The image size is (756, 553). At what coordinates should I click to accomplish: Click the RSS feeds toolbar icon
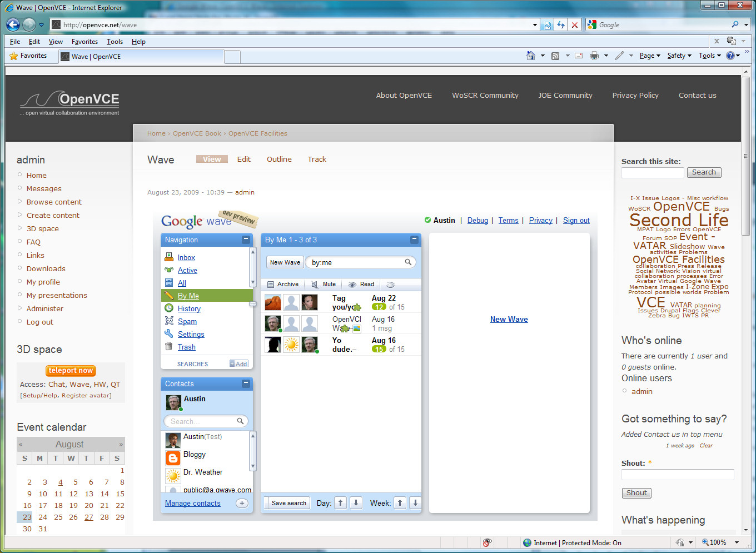tap(555, 56)
